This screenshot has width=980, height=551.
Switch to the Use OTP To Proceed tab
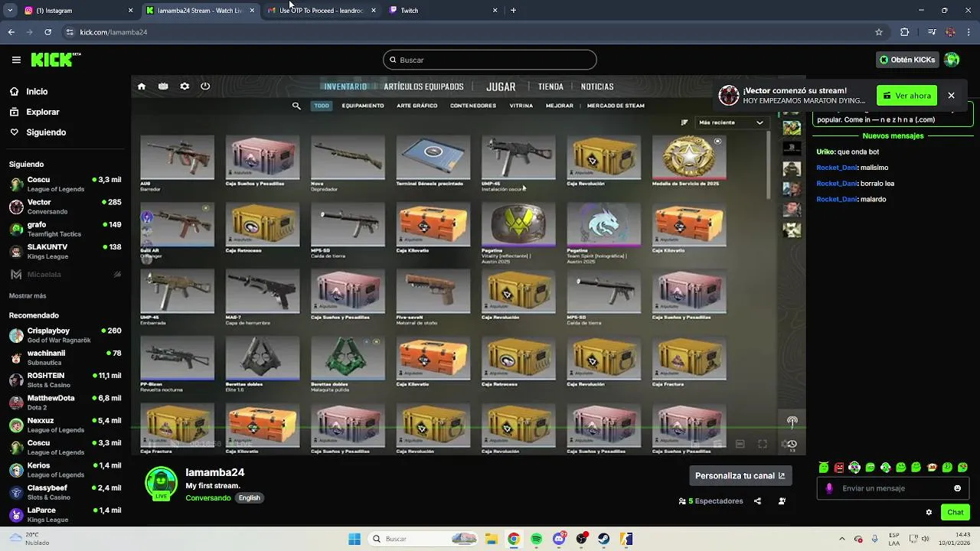click(x=322, y=11)
